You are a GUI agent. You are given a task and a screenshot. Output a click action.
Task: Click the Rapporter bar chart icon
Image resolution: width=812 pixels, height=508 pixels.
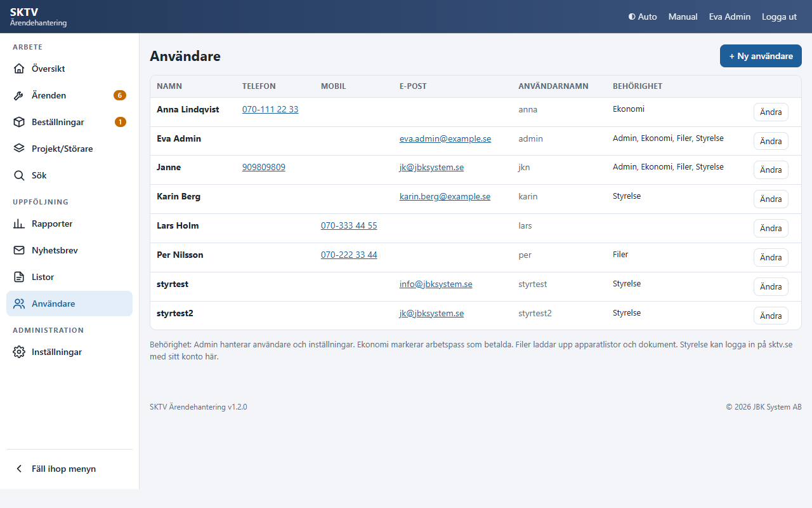pyautogui.click(x=19, y=224)
